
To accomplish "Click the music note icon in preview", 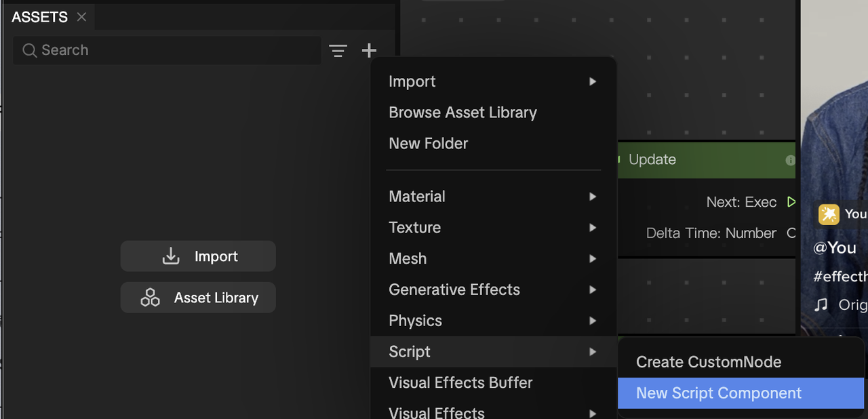I will coord(821,305).
